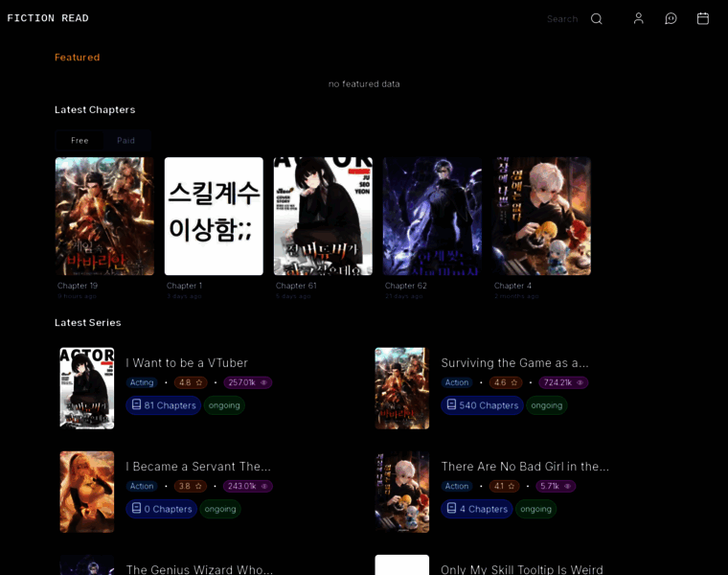Click ongoing badge for Surviving the Game
Viewport: 728px width, 575px height.
(546, 405)
